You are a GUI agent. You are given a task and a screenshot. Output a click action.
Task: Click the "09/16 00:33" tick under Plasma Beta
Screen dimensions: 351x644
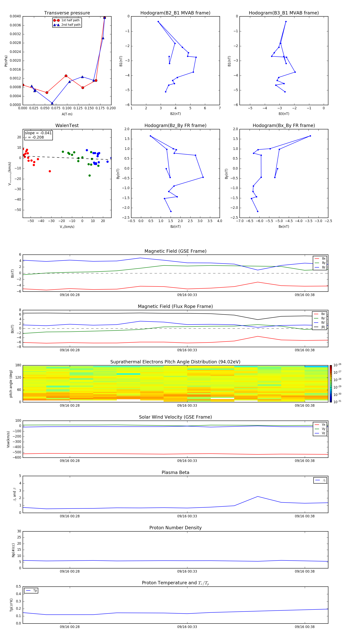click(187, 516)
